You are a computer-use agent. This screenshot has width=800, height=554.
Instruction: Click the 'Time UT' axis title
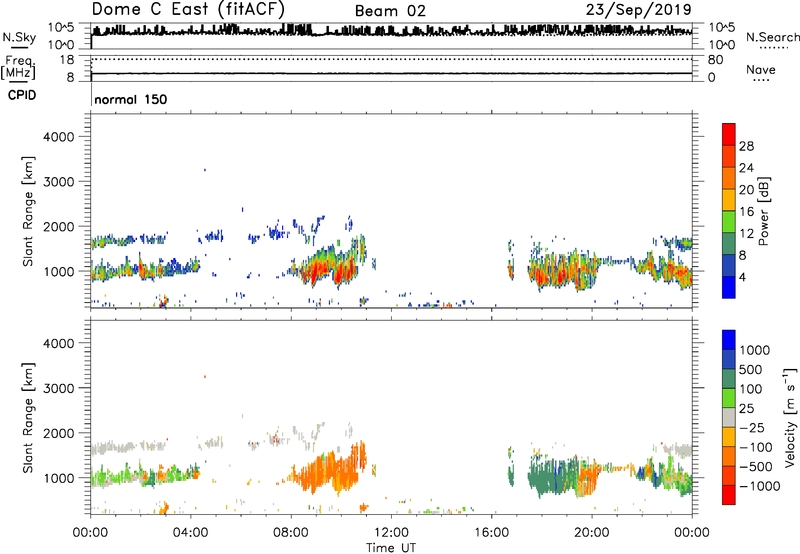click(x=391, y=548)
